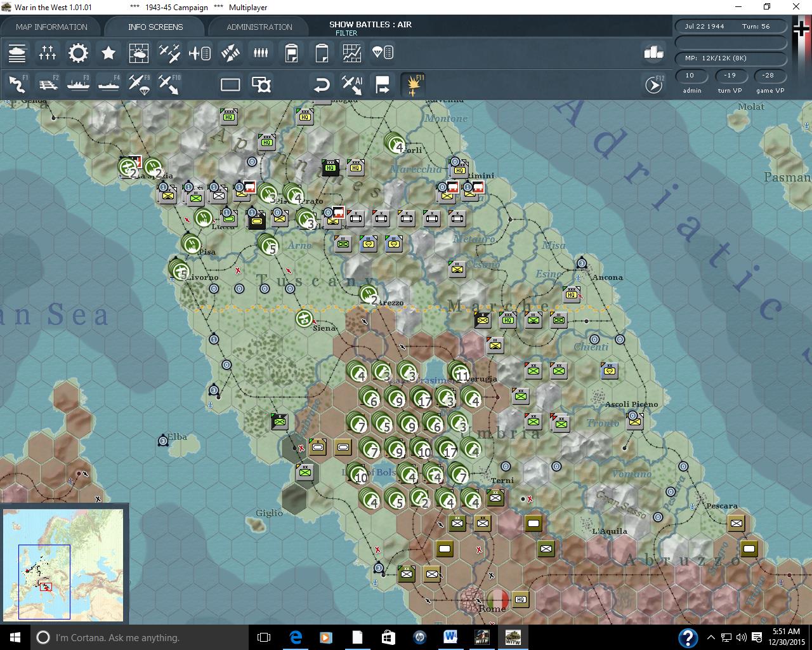
Task: Click the Europe overview minimap
Action: pyautogui.click(x=63, y=565)
